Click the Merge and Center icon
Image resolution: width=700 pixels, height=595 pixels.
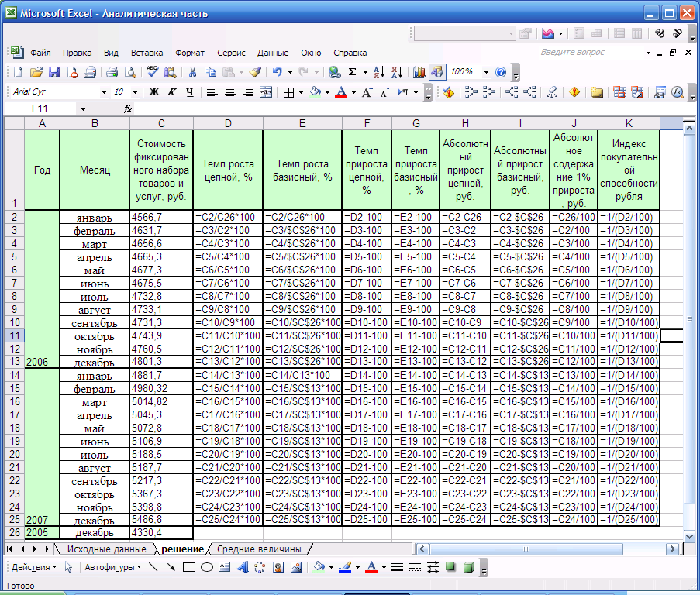pyautogui.click(x=266, y=92)
